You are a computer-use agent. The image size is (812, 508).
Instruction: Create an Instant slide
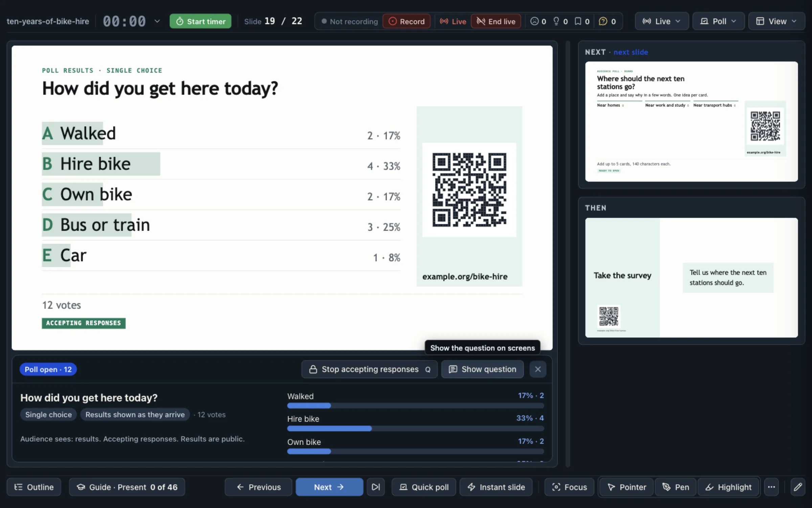pyautogui.click(x=496, y=487)
